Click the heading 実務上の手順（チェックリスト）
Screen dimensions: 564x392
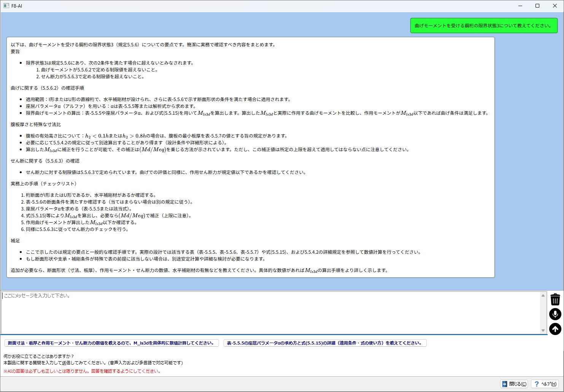pyautogui.click(x=44, y=184)
